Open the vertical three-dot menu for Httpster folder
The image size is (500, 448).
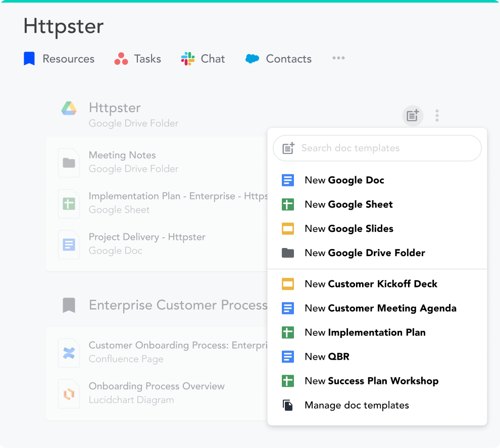[437, 116]
